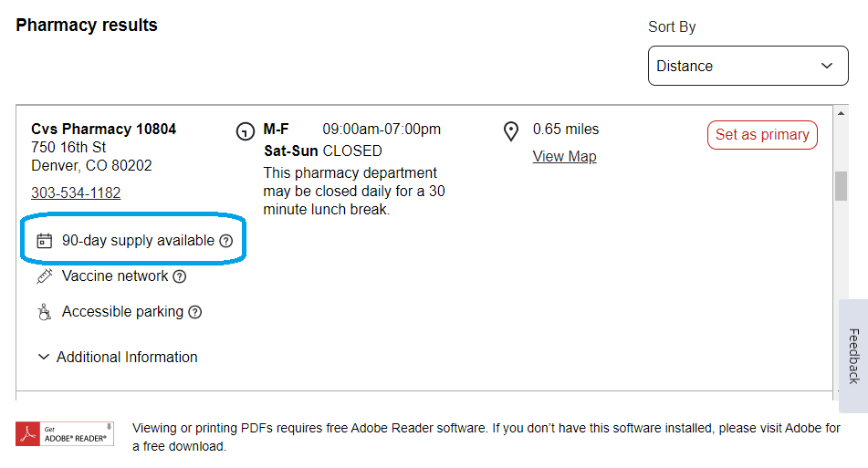Click the help icon beside Vaccine network
The height and width of the screenshot is (468, 868).
(180, 276)
